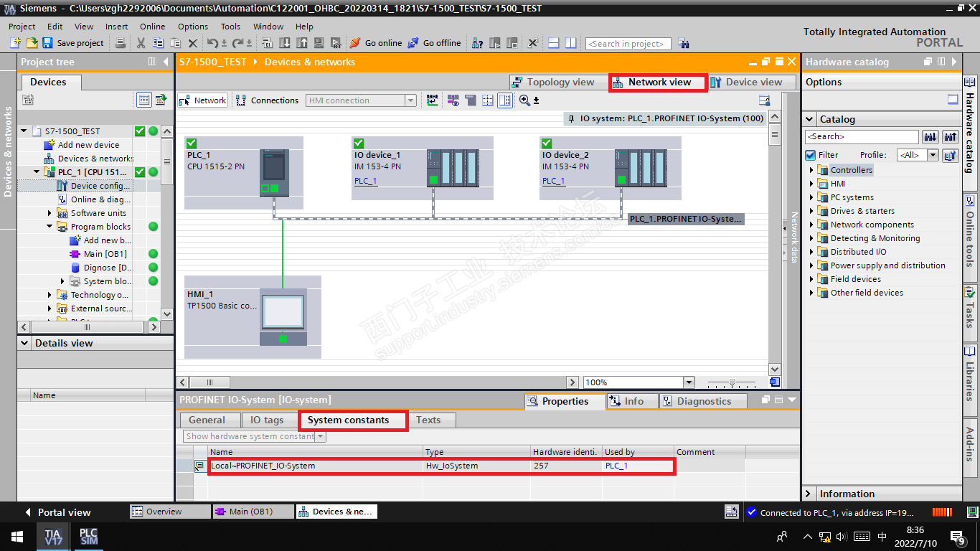Click the Show address labels NAME icon

pyautogui.click(x=432, y=100)
